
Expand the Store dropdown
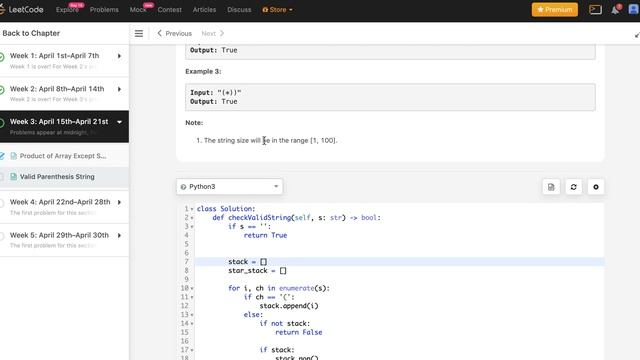tap(278, 9)
